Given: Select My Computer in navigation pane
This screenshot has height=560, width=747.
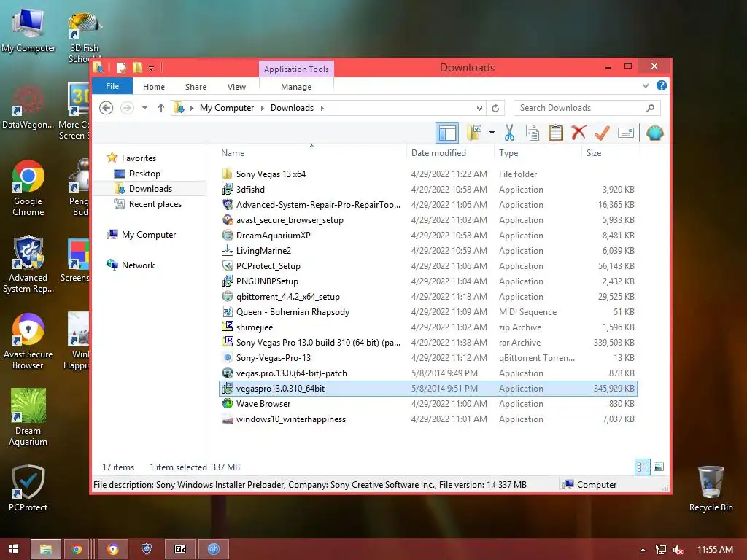Looking at the screenshot, I should tap(149, 235).
